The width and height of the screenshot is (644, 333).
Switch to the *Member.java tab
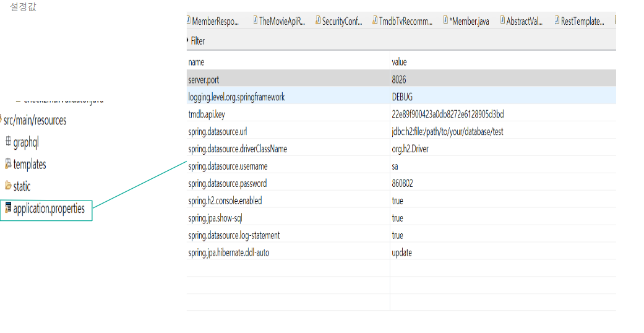(466, 21)
